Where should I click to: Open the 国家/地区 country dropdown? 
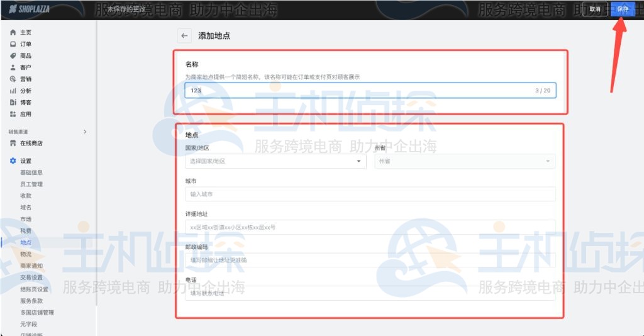point(275,161)
